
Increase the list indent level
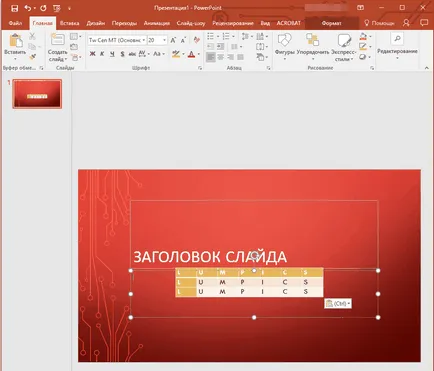tap(221, 47)
